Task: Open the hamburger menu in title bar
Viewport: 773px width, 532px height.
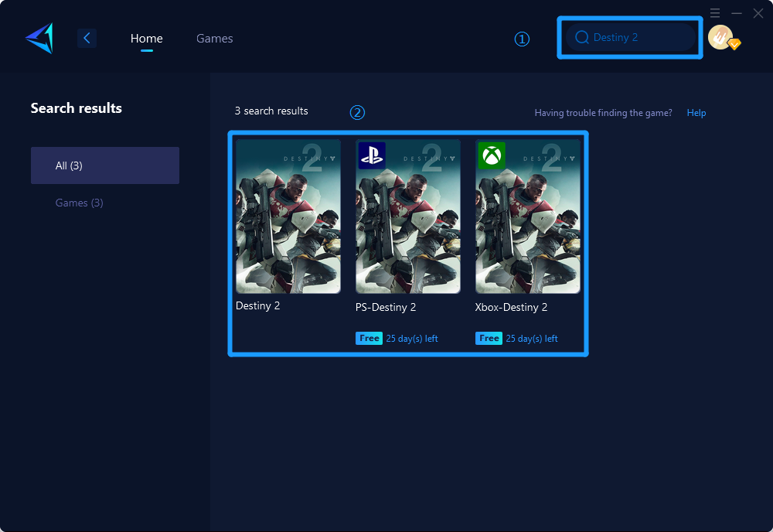Action: point(715,13)
